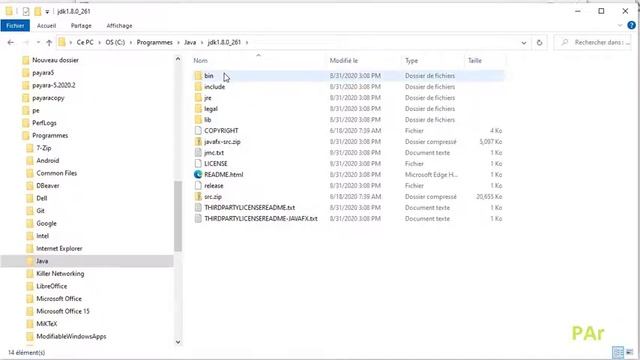This screenshot has height=360, width=640.
Task: Refresh the current folder view
Action: (x=540, y=42)
